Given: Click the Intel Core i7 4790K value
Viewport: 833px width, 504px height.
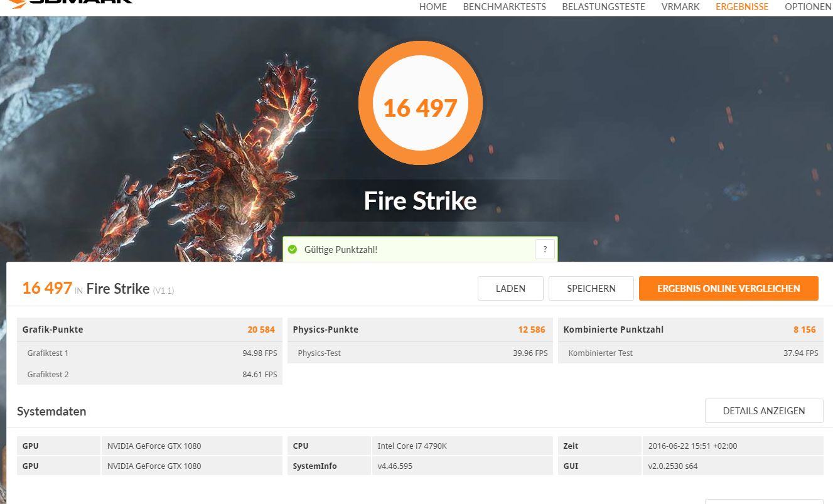Looking at the screenshot, I should click(412, 446).
